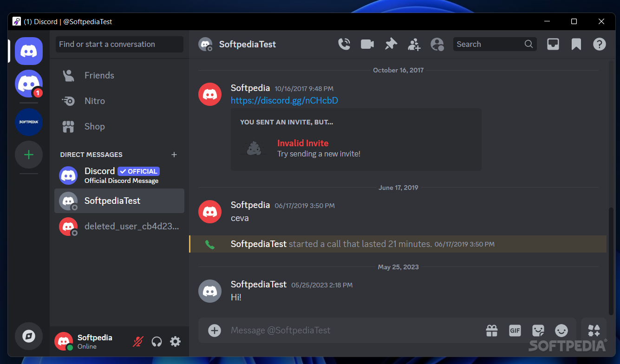
Task: Open User Settings gear
Action: coord(175,342)
